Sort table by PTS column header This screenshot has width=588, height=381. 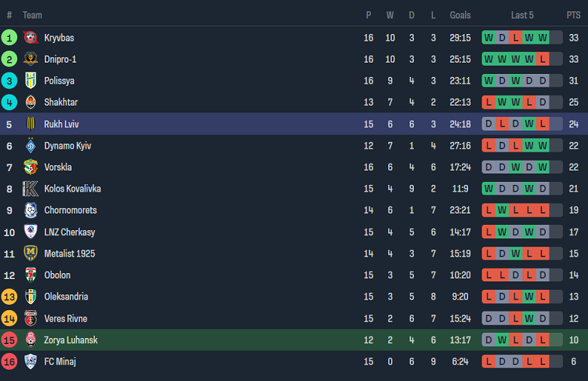(x=574, y=15)
